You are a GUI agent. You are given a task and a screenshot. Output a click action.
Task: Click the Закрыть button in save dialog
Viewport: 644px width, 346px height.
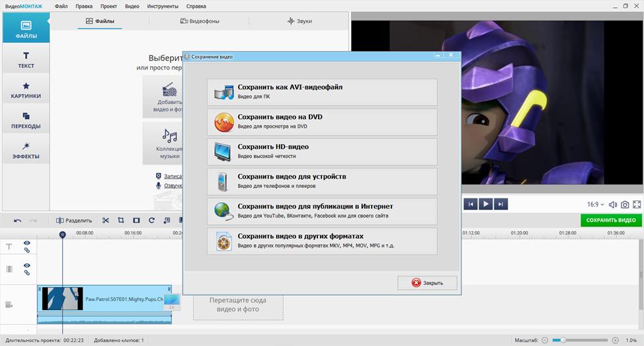click(x=427, y=282)
